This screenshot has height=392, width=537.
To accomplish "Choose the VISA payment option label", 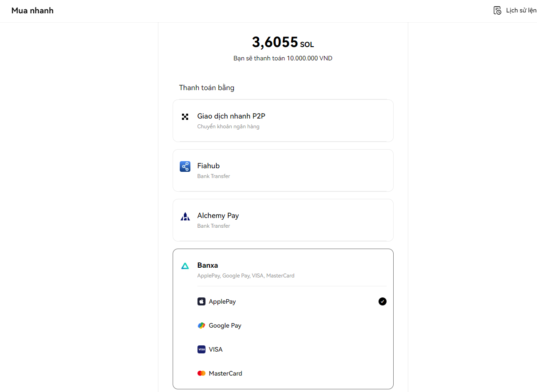I will [216, 349].
